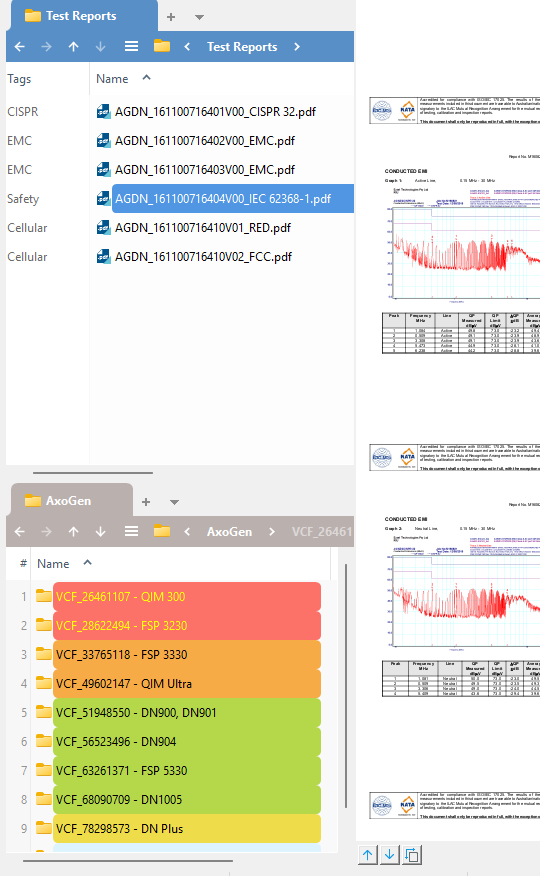The image size is (540, 876).
Task: Expand the chevron after AxoGen breadcrumb
Action: (x=272, y=532)
